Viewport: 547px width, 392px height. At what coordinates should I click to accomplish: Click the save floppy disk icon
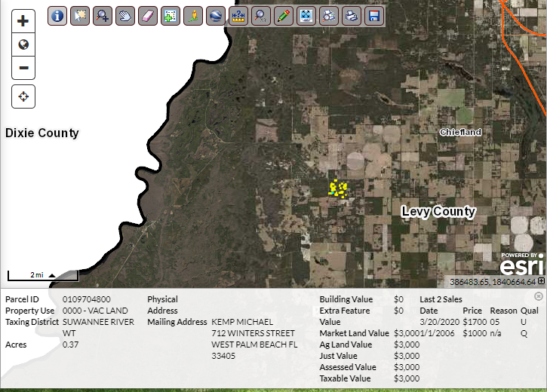click(x=373, y=15)
